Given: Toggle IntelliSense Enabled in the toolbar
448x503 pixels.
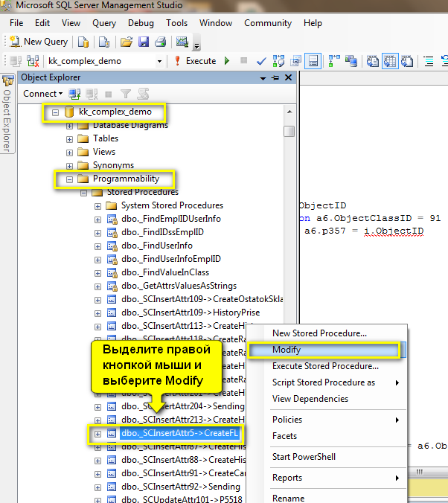Looking at the screenshot, I should (313, 61).
